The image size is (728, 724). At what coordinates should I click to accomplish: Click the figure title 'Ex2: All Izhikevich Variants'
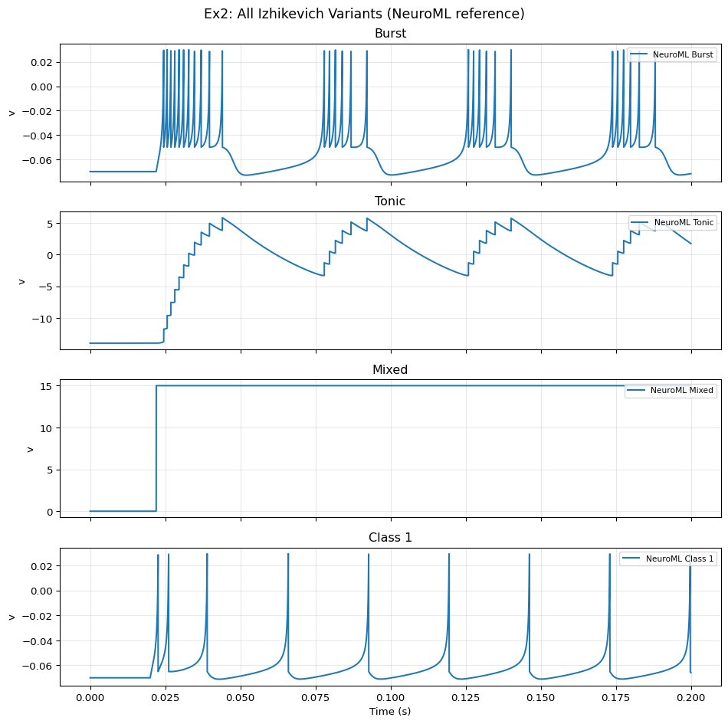point(364,14)
